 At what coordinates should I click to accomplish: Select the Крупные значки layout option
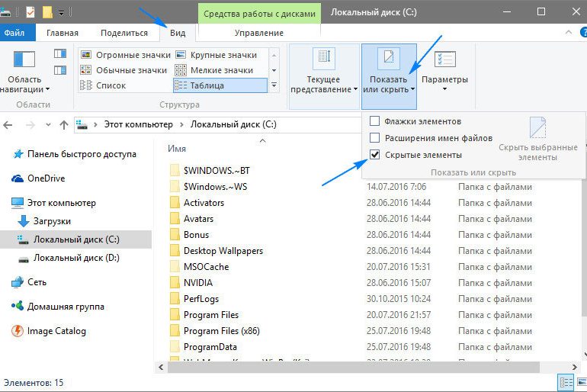(220, 55)
